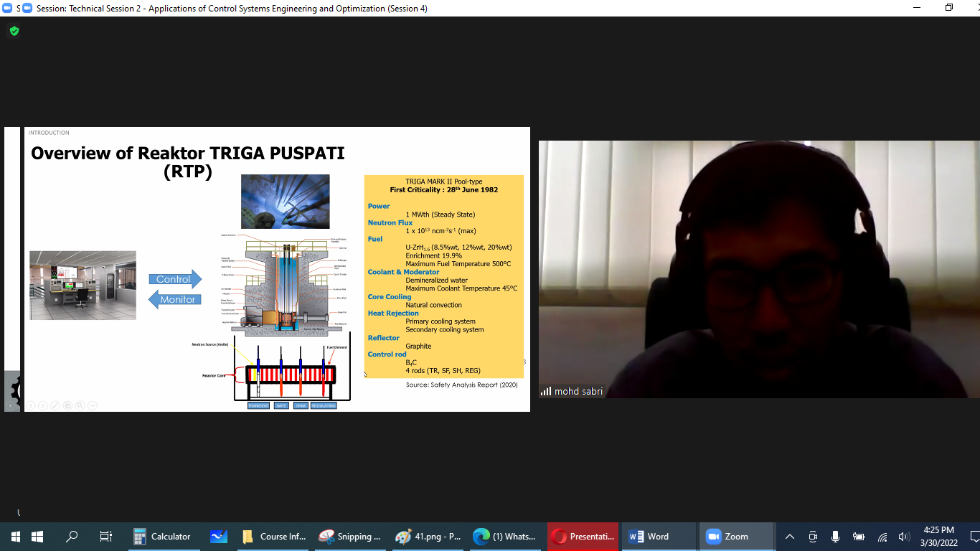
Task: Click the see all slides icon
Action: [x=67, y=405]
